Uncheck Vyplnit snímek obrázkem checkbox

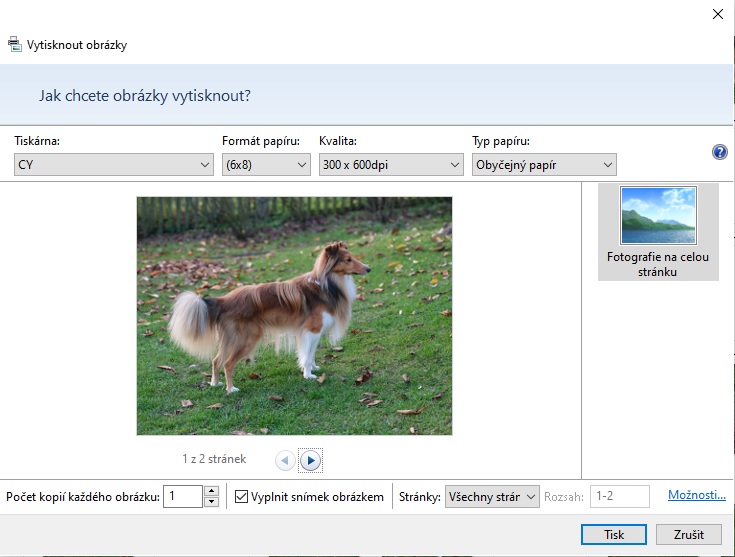click(x=241, y=496)
